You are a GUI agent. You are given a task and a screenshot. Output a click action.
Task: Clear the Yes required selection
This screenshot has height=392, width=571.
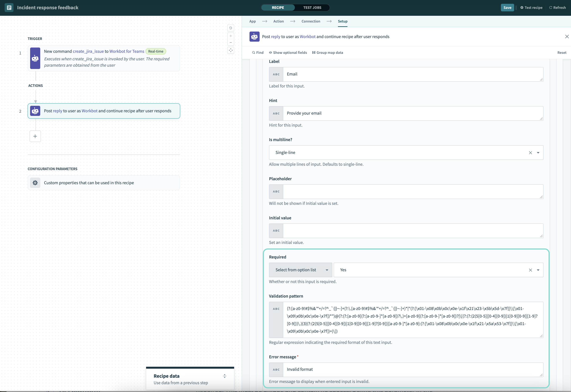click(x=530, y=270)
